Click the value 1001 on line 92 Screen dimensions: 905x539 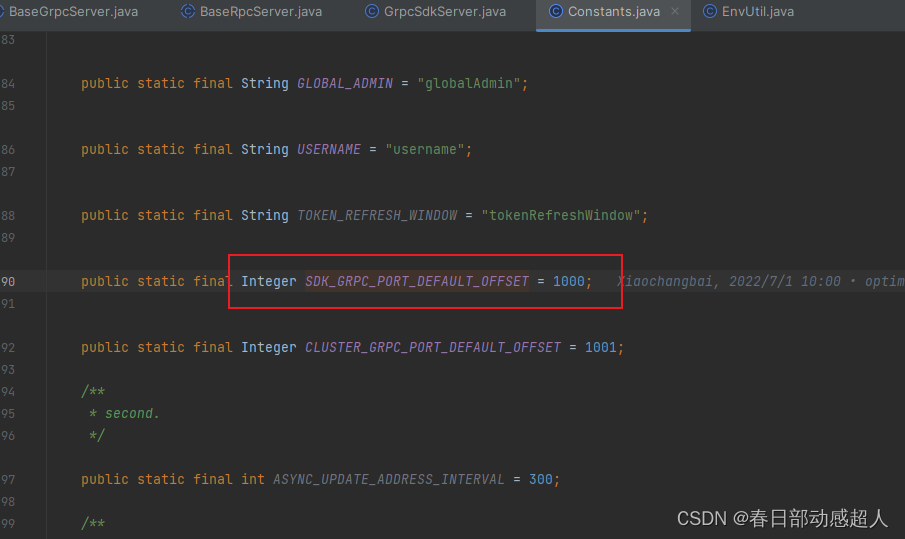tap(601, 347)
